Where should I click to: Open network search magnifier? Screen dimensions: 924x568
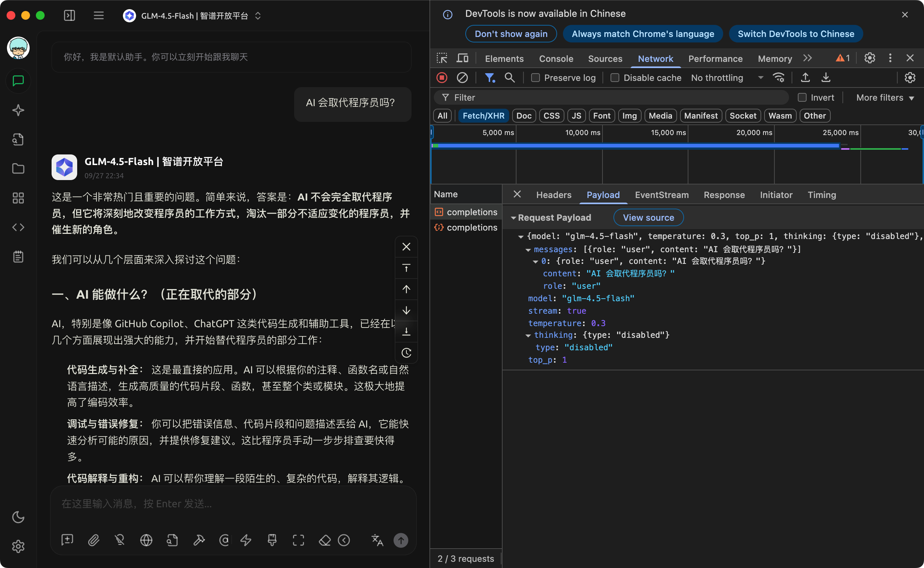510,77
